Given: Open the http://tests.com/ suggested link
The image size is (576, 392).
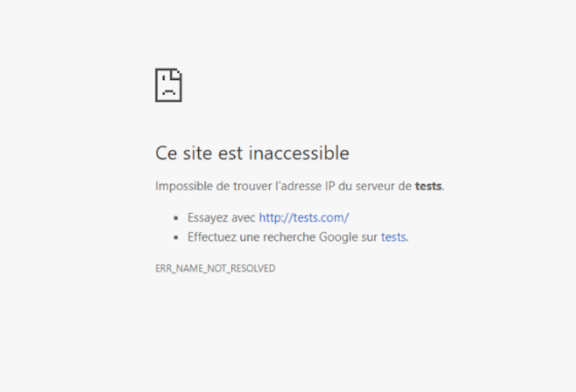Looking at the screenshot, I should coord(303,217).
